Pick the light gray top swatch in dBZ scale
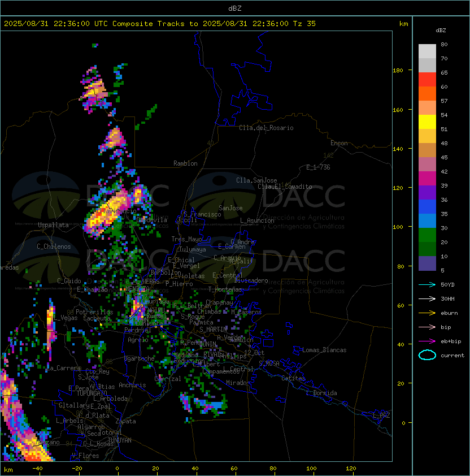Image resolution: width=470 pixels, height=476 pixels. pyautogui.click(x=427, y=51)
